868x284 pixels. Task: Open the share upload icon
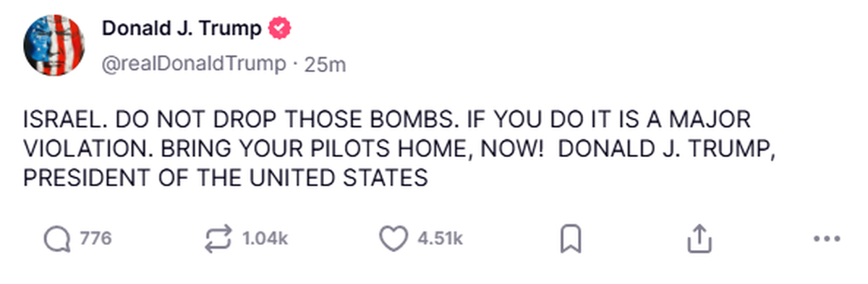click(699, 238)
